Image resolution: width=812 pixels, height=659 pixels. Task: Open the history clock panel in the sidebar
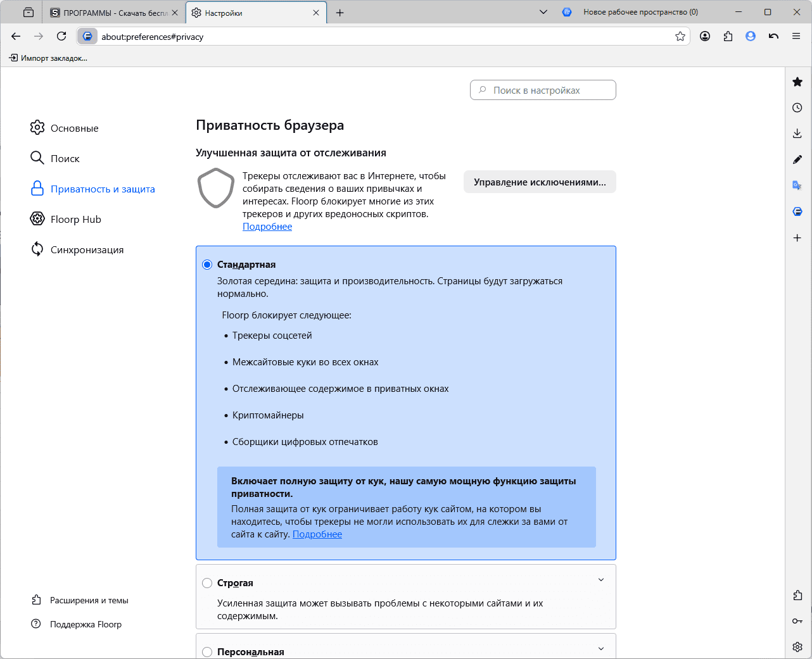797,108
